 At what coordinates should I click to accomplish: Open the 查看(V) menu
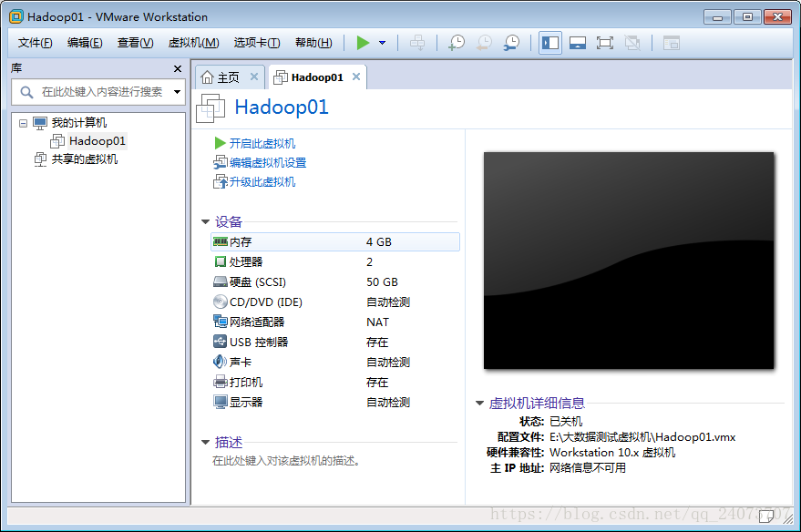[x=136, y=43]
